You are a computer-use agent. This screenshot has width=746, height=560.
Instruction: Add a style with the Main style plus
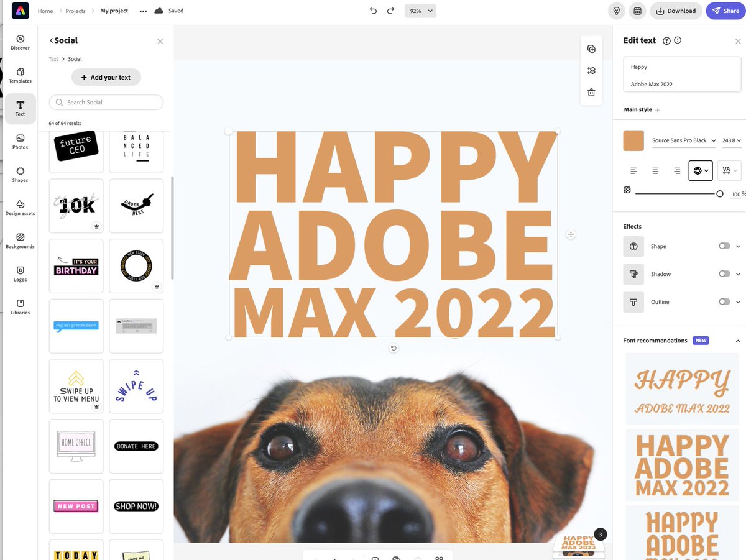point(658,110)
